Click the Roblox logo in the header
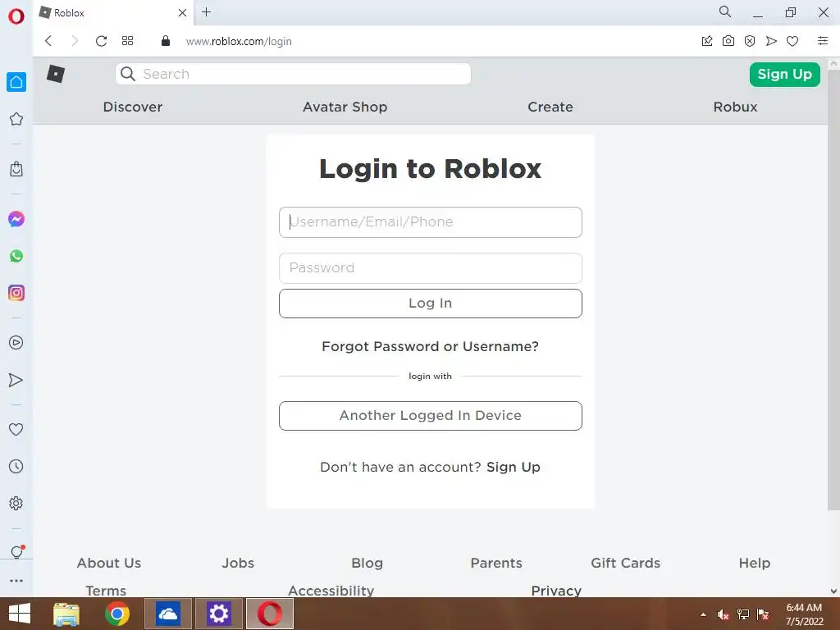 point(56,74)
